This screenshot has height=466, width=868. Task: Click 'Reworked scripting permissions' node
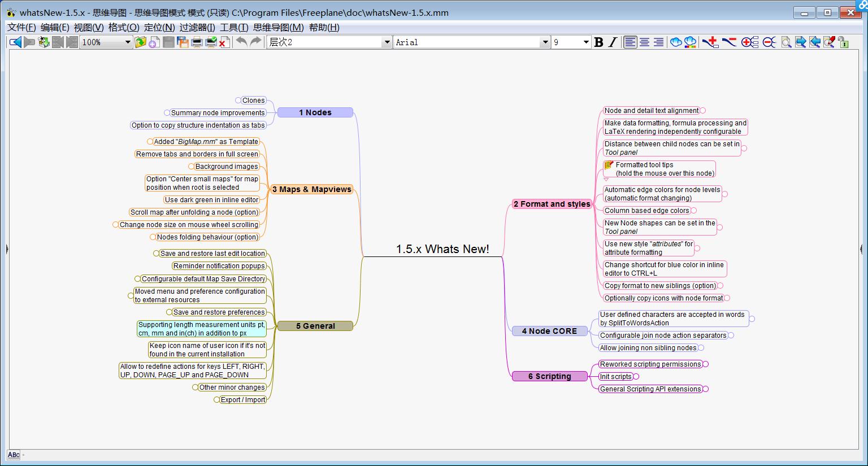point(650,364)
